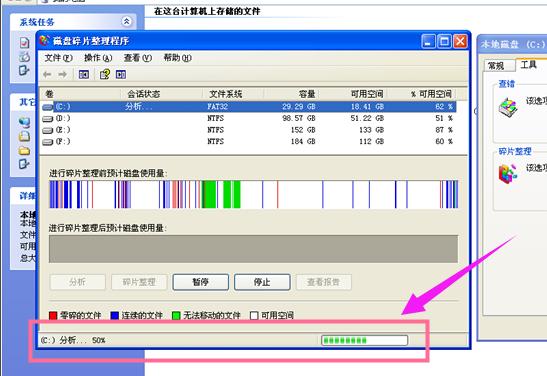
Task: Open the 文件(F) menu
Action: coord(58,58)
